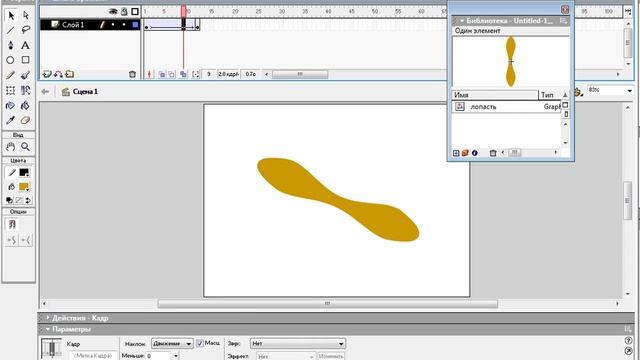Select the Text tool
This screenshot has height=360, width=640.
[26, 45]
